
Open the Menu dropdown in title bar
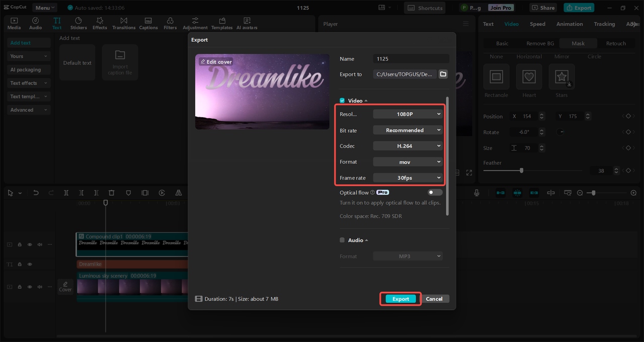click(45, 8)
